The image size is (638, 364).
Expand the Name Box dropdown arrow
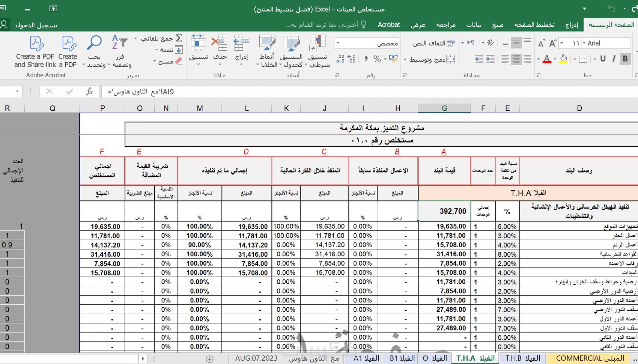(x=17, y=92)
